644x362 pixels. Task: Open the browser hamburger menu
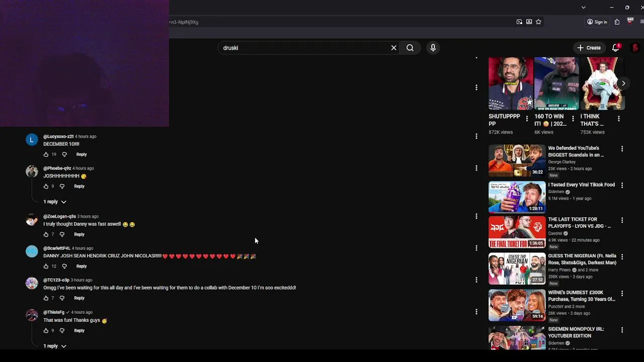click(x=642, y=22)
